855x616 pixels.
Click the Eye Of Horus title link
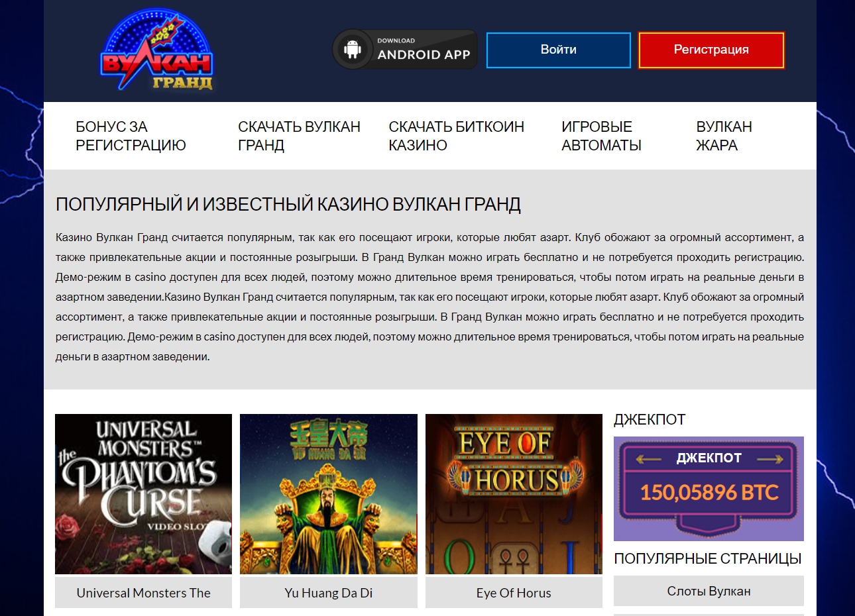pos(514,593)
